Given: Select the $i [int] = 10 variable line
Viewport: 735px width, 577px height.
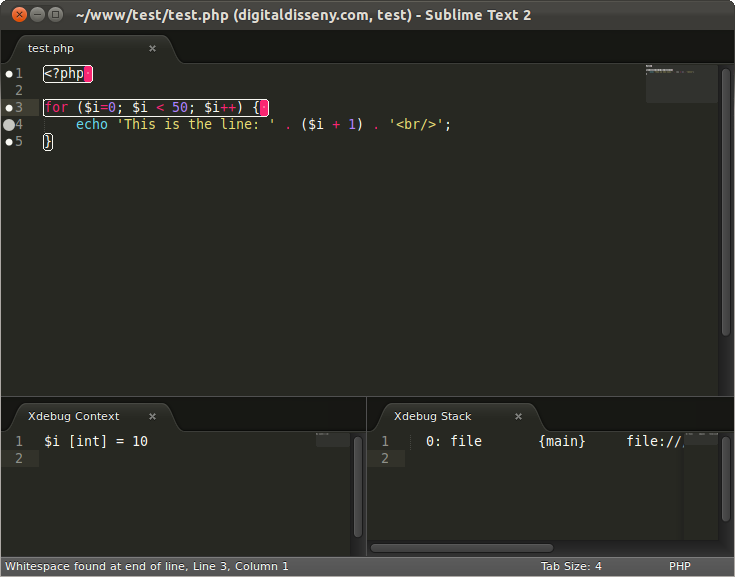Looking at the screenshot, I should coord(96,441).
